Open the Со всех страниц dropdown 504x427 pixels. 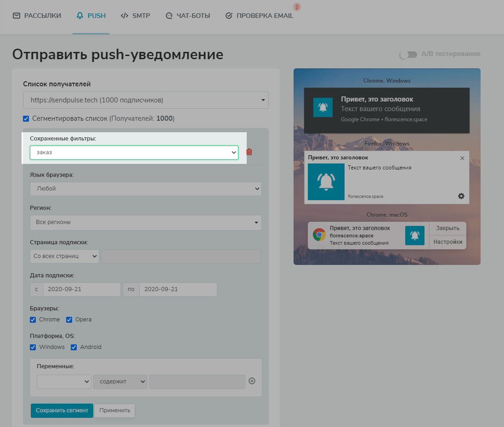64,256
